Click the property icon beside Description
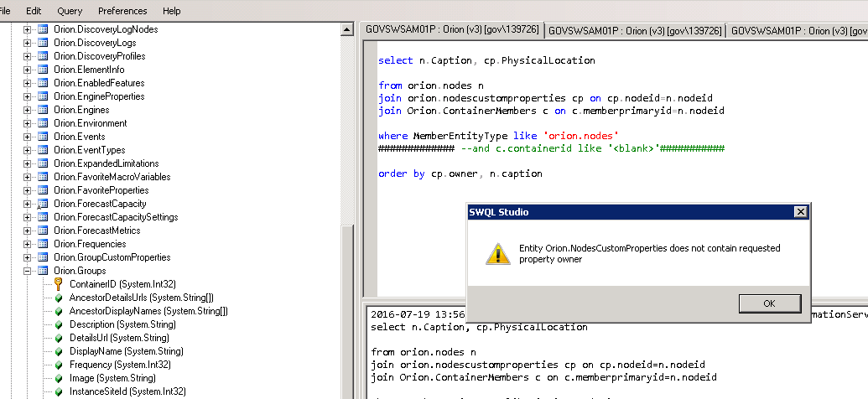Screen dimensions: 868x399 59,324
